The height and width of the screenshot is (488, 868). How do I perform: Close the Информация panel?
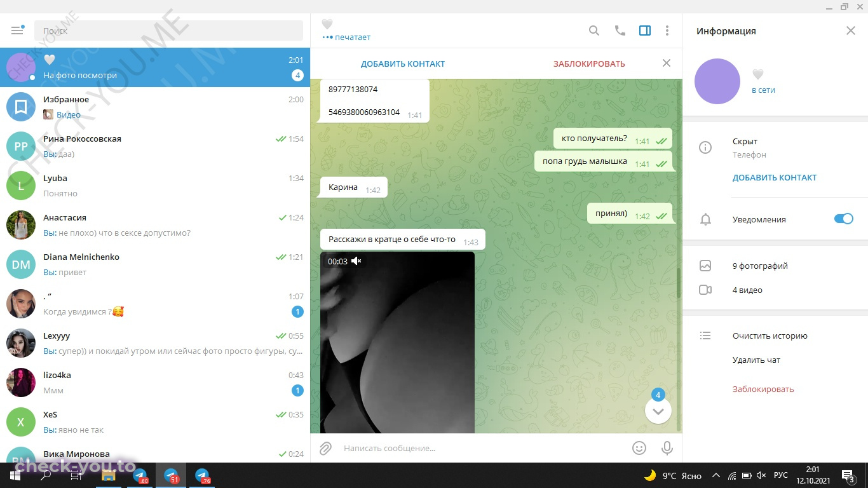[851, 30]
